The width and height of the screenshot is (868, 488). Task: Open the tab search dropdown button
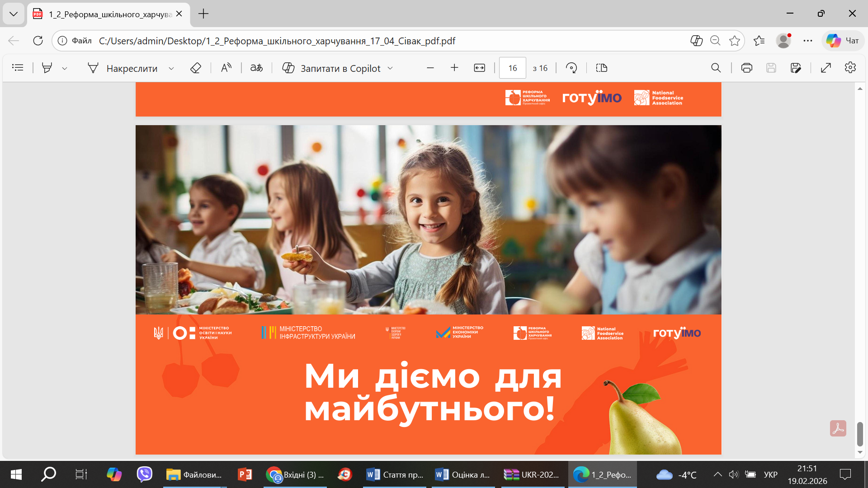(14, 14)
